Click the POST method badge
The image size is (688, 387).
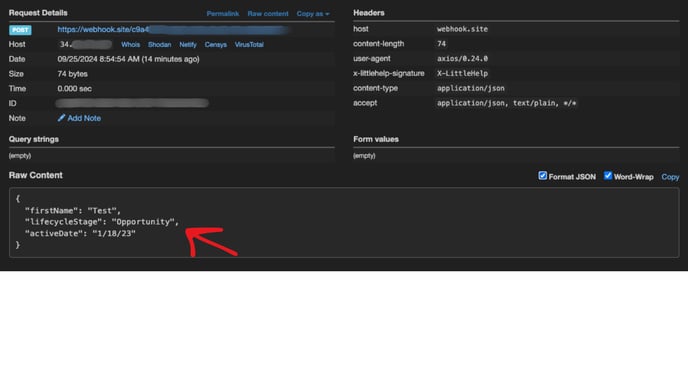pos(20,30)
